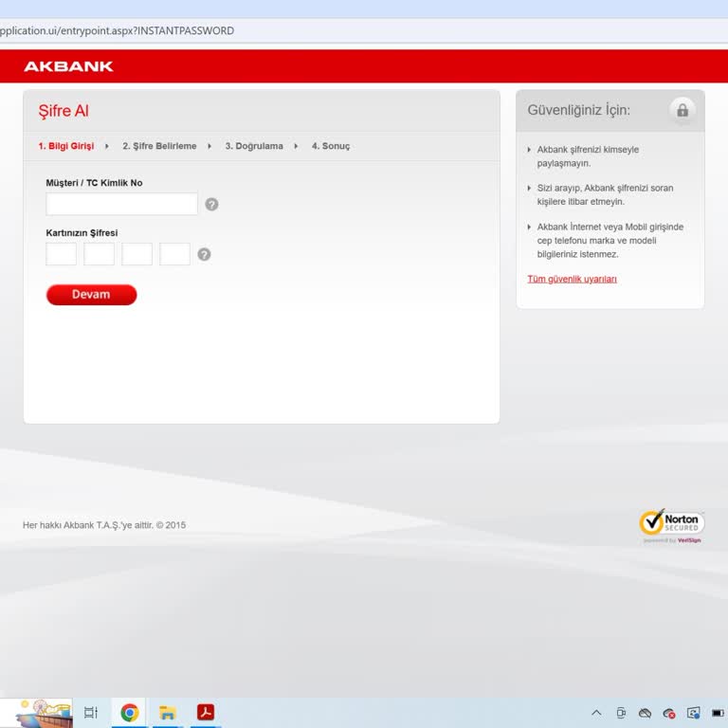Click 'Sizi arayıp, Akbank şifrenizi soran' text

point(605,188)
